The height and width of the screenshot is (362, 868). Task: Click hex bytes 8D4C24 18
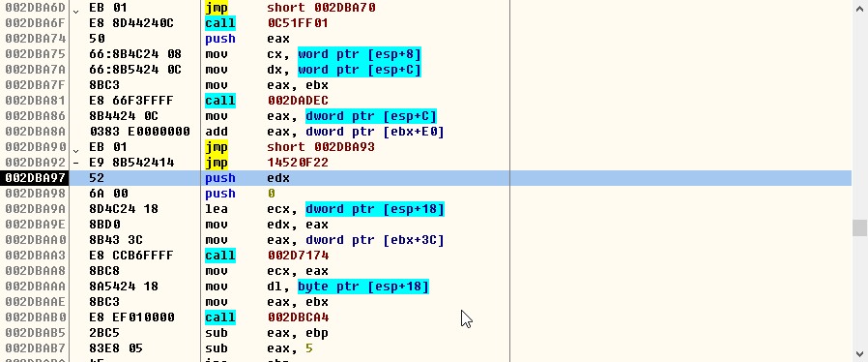click(x=124, y=209)
